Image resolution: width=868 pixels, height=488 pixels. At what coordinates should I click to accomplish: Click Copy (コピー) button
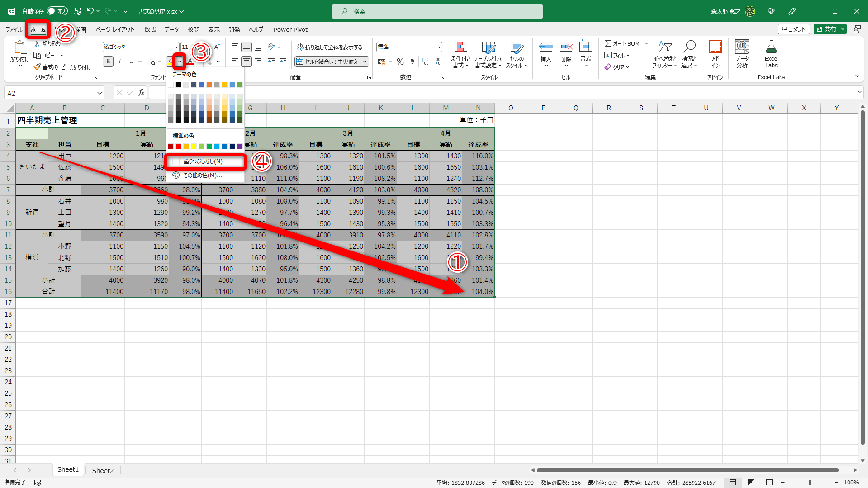coord(44,55)
